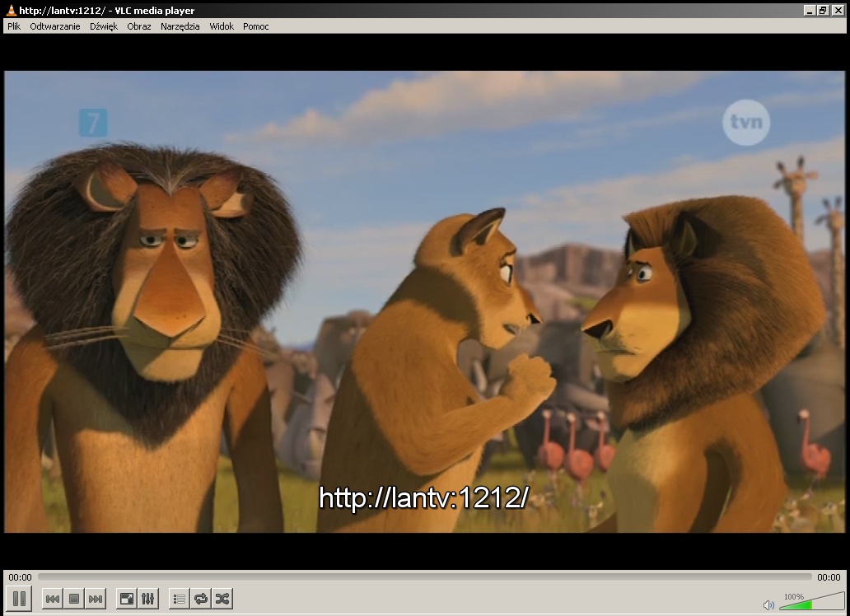
Task: Open the Obraz menu
Action: pos(138,26)
